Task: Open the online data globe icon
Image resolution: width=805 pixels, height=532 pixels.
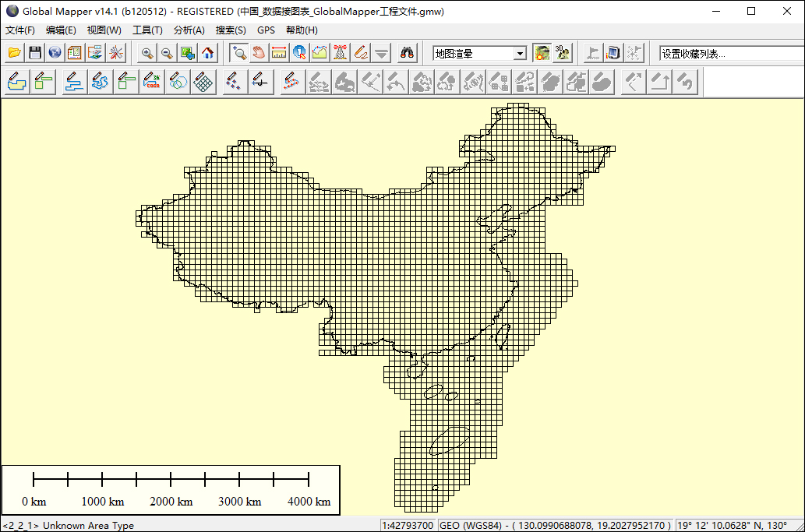Action: pyautogui.click(x=55, y=53)
